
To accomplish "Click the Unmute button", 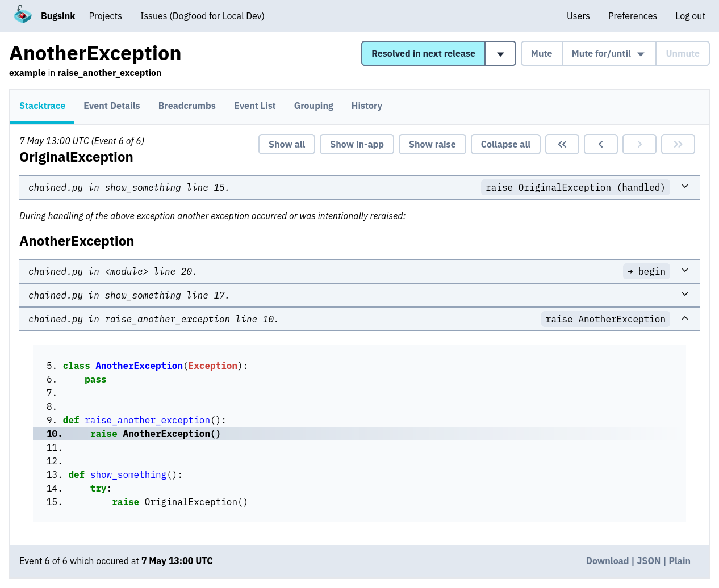I will point(682,53).
